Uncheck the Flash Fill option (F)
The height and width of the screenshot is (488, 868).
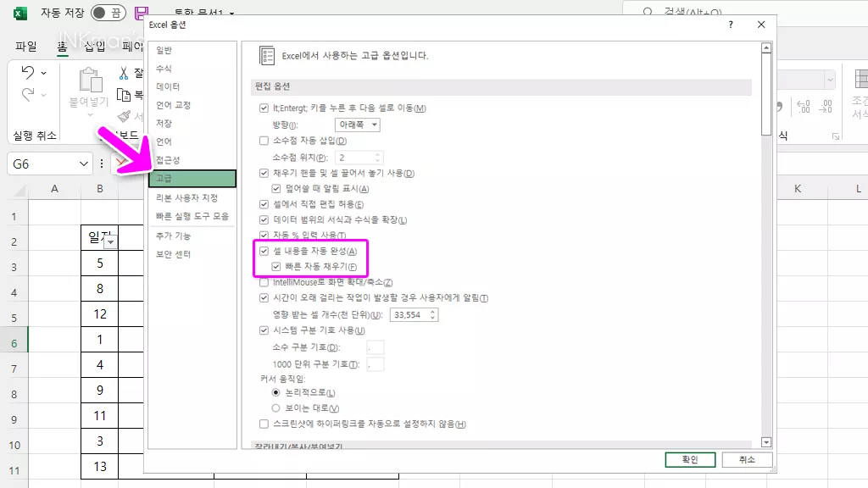pos(276,267)
